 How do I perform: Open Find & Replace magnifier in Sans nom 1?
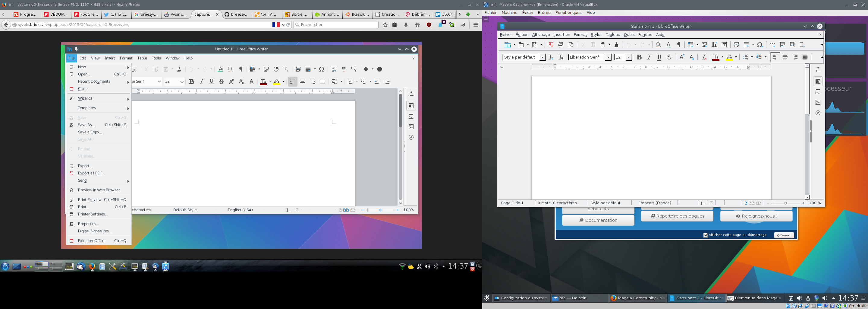(658, 45)
